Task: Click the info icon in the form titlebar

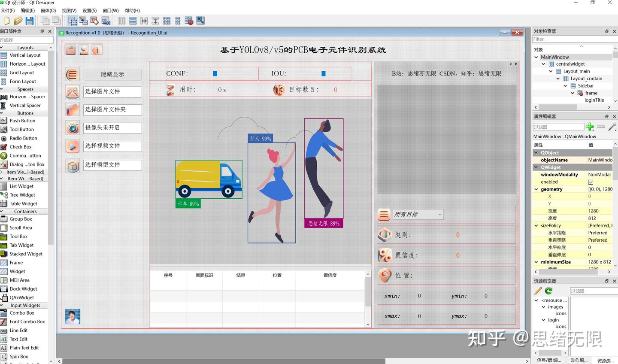Action: pyautogui.click(x=97, y=49)
